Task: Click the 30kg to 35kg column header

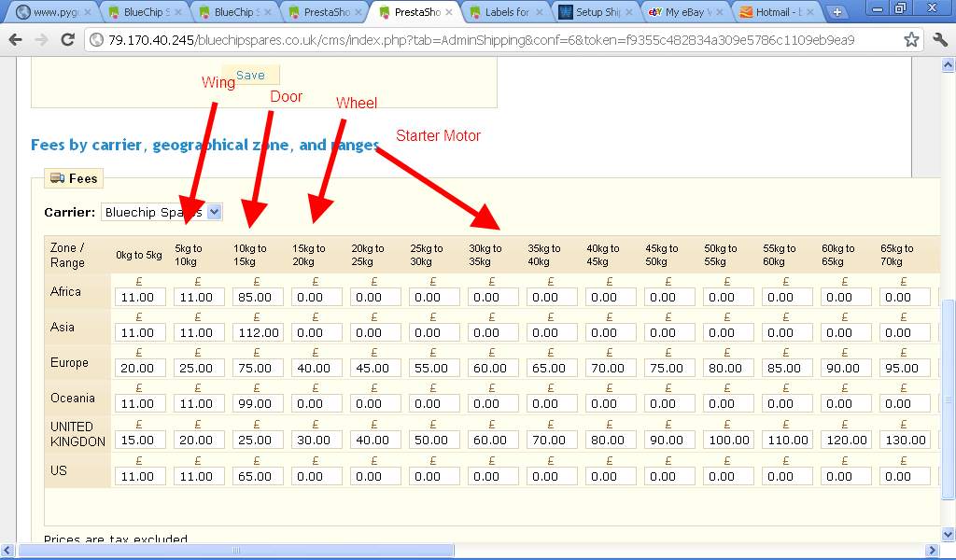Action: (485, 255)
